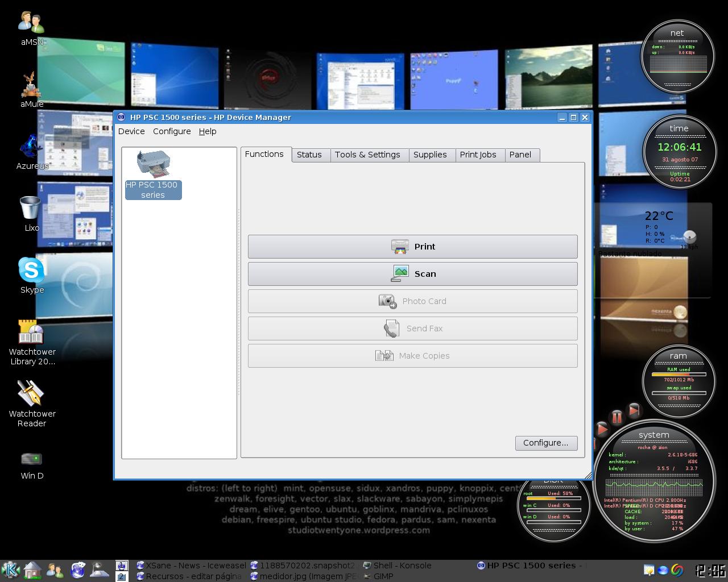Open the K menu launcher
Image resolution: width=728 pixels, height=582 pixels.
point(10,570)
